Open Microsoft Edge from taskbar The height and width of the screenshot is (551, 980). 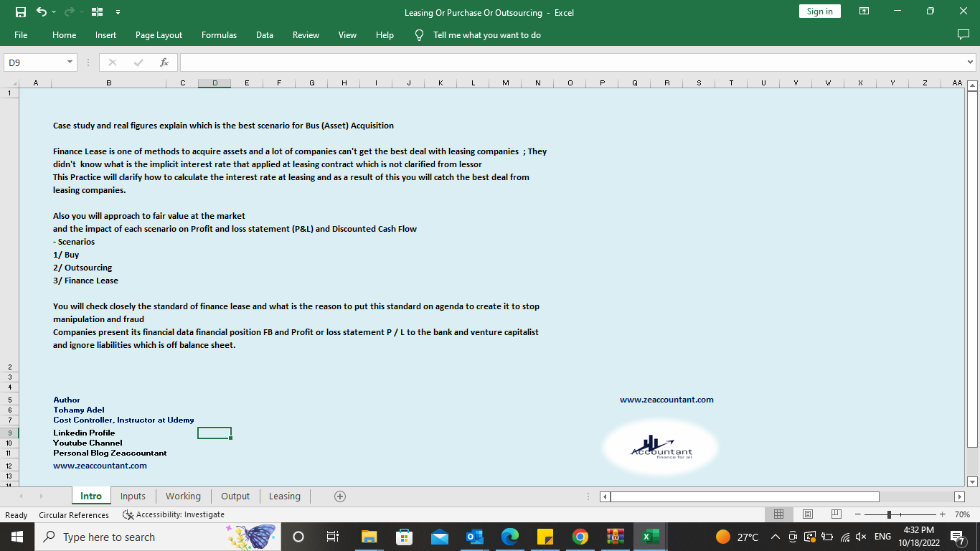(x=510, y=537)
